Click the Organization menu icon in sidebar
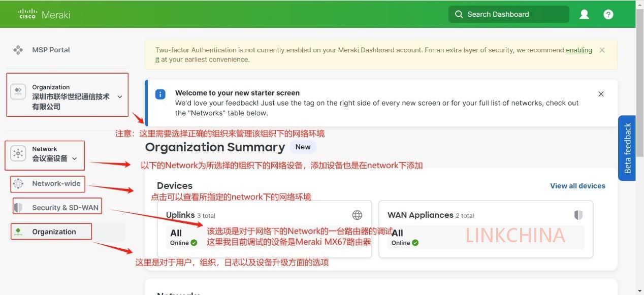The height and width of the screenshot is (295, 644). (18, 232)
